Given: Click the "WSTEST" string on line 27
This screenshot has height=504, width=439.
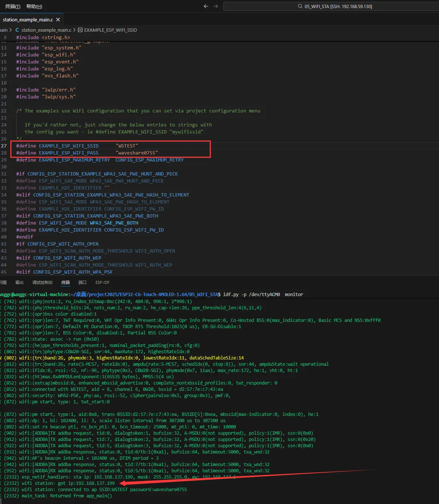Looking at the screenshot, I should (127, 146).
